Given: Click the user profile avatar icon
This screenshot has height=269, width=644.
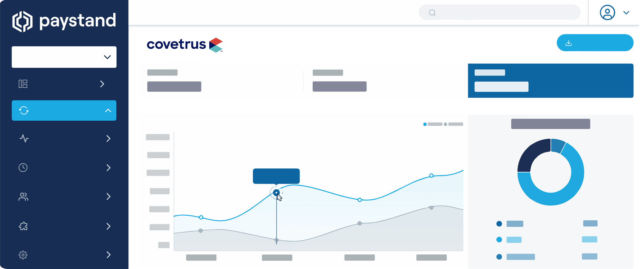Looking at the screenshot, I should click(607, 13).
